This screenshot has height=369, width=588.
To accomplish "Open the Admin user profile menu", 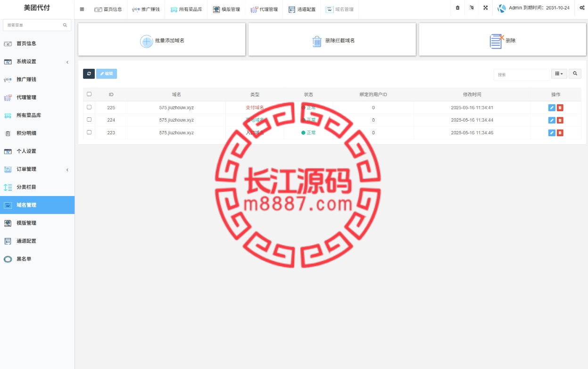I will [x=534, y=8].
